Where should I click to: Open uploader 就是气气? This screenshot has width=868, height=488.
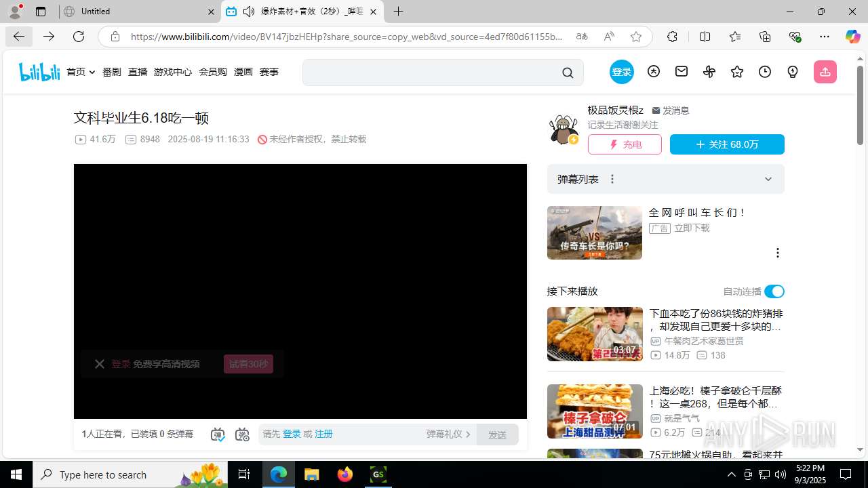682,418
